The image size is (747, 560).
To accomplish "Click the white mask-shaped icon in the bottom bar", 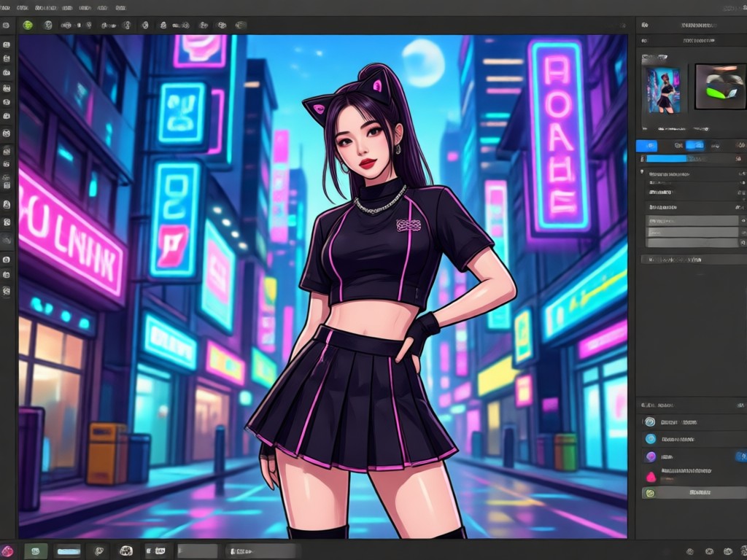I will [x=125, y=551].
